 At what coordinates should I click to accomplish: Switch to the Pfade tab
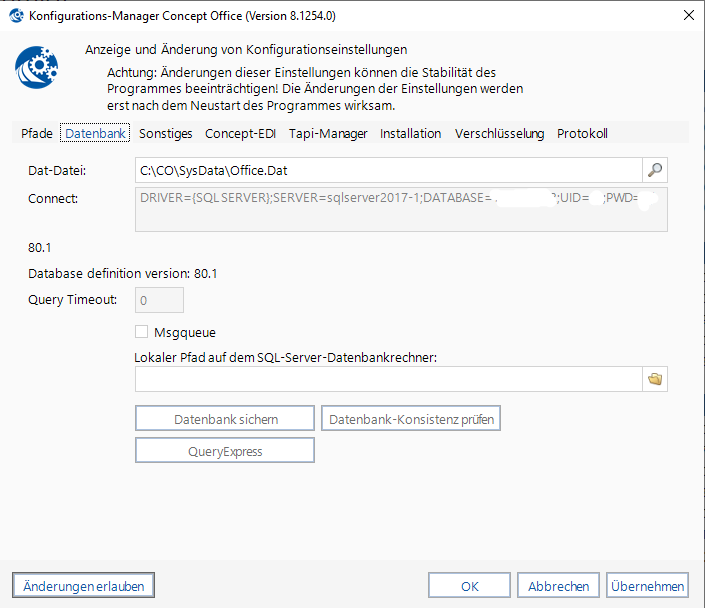[x=37, y=133]
